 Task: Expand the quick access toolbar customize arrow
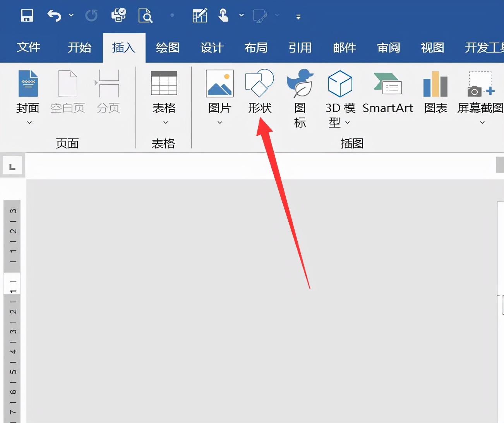click(298, 17)
